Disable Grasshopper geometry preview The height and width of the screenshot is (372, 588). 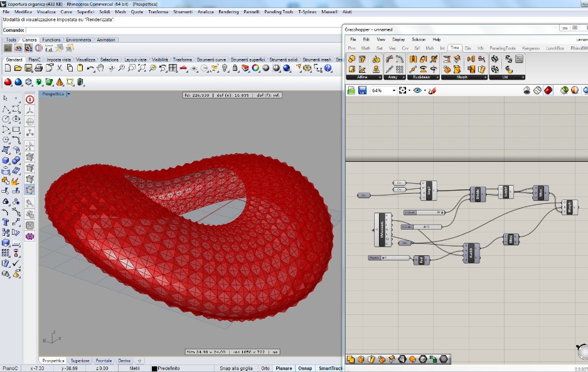pos(527,90)
